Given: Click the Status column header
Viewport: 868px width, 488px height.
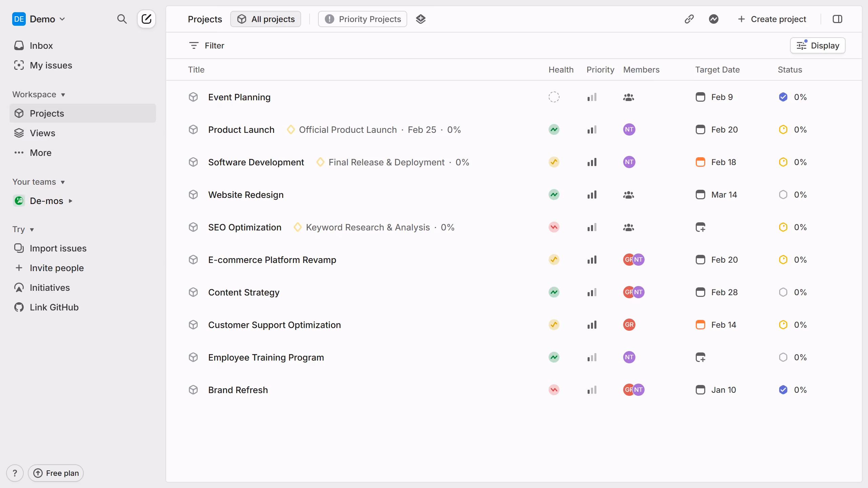Looking at the screenshot, I should (x=790, y=70).
